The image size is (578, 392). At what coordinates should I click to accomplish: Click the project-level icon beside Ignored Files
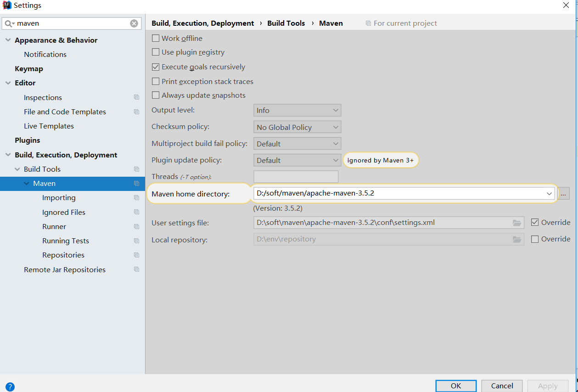(136, 212)
